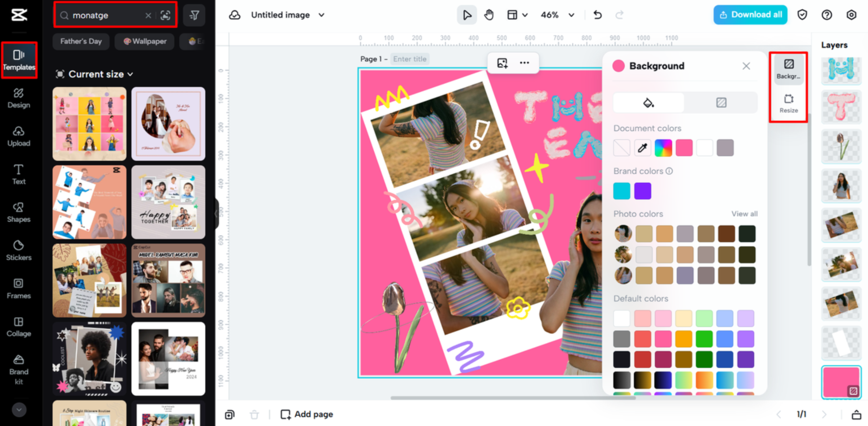Expand the Untitled image title dropdown

tap(321, 15)
